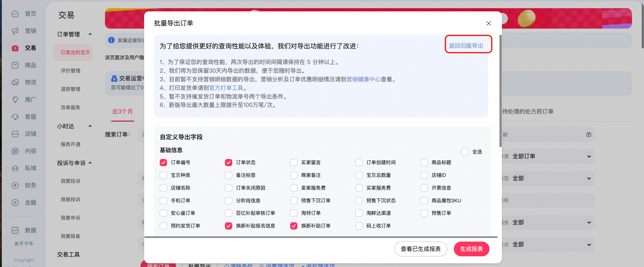Click the 内容 hashtag icon

click(x=15, y=151)
